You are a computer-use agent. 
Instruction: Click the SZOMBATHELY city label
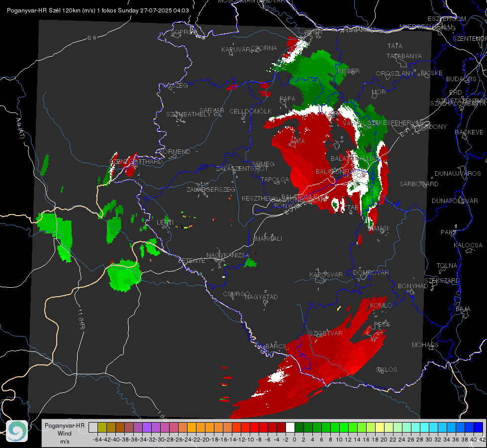pyautogui.click(x=188, y=114)
